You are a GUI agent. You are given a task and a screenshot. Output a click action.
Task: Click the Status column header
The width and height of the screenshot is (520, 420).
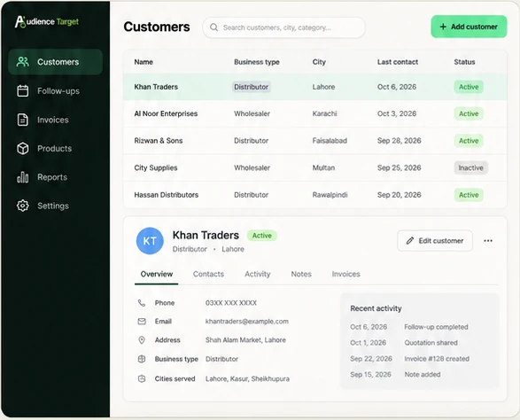point(464,62)
